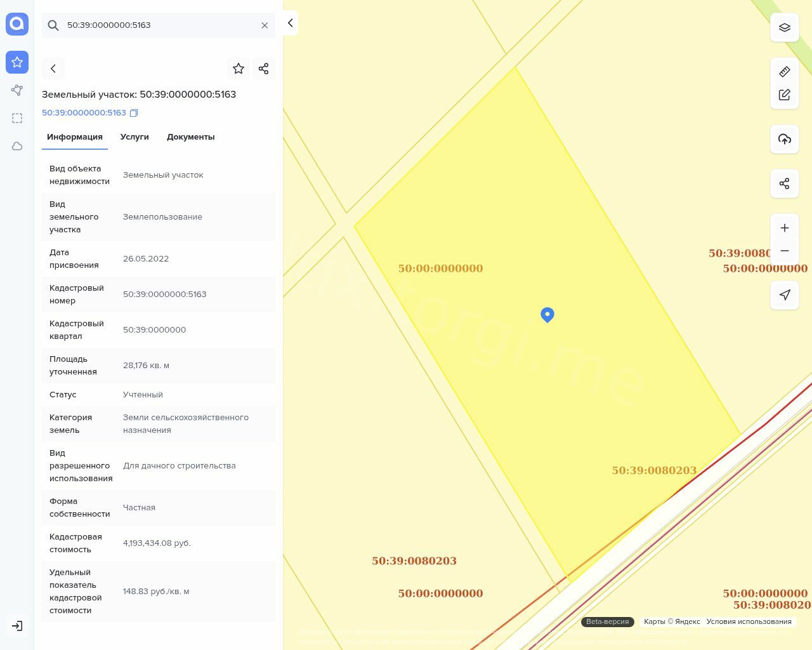812x650 pixels.
Task: Activate the draw/edit tool on map
Action: (x=784, y=95)
